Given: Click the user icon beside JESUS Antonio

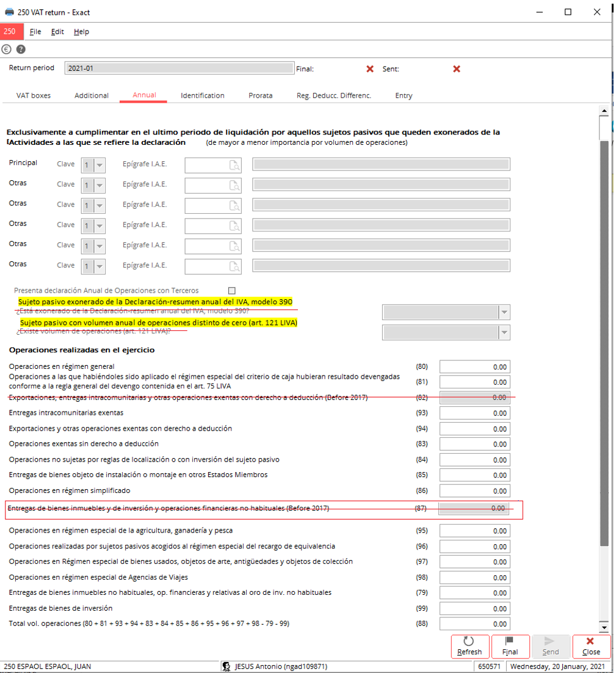Looking at the screenshot, I should coord(226,666).
